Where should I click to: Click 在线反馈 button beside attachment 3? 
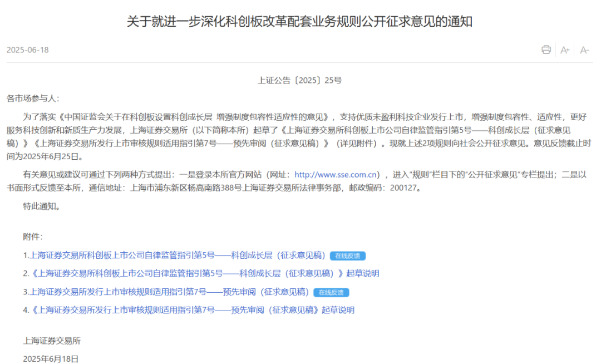coord(331,292)
